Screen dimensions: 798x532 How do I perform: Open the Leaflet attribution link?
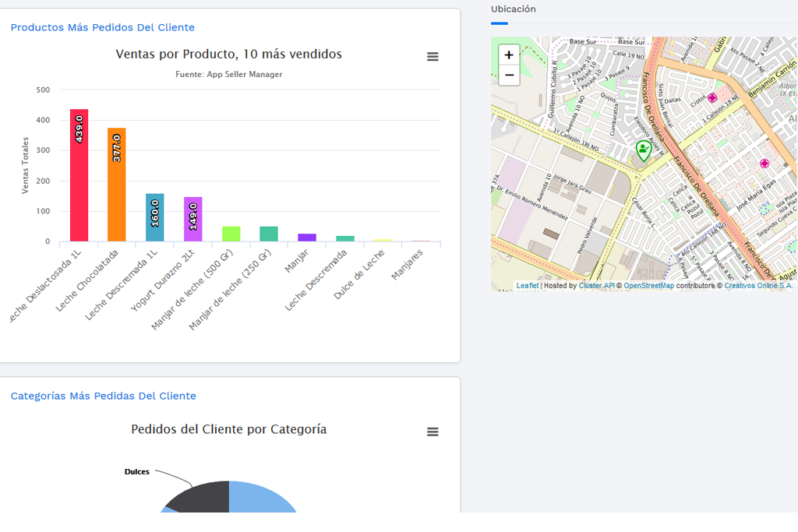click(528, 286)
